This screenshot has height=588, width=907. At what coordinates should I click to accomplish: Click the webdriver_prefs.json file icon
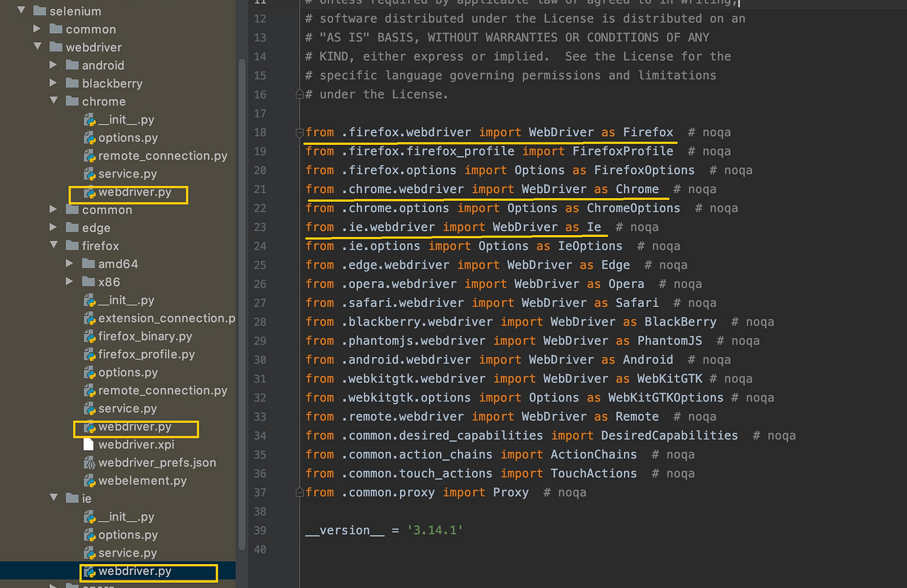[x=90, y=463]
